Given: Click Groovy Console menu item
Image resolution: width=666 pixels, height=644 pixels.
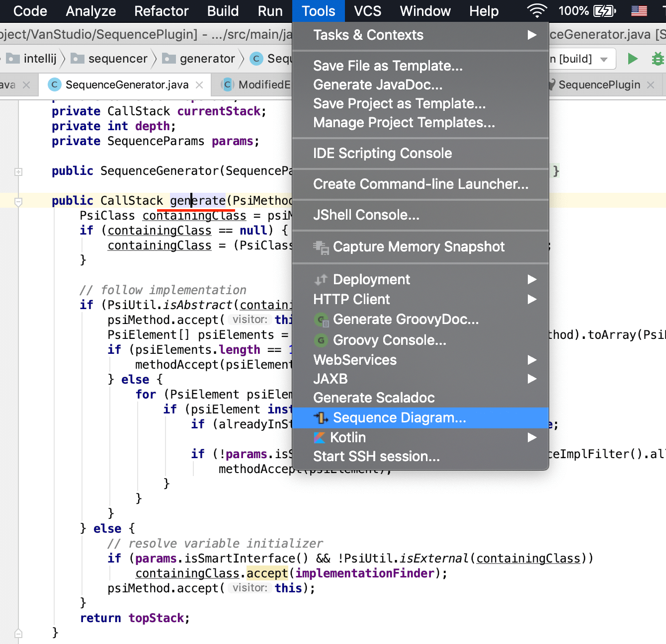Looking at the screenshot, I should [x=420, y=340].
